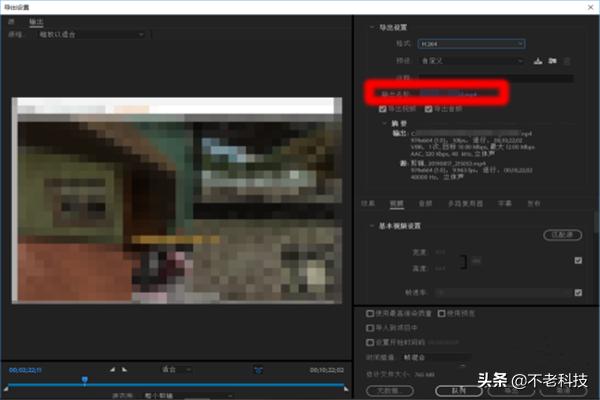Switch to the 源 source tab
The image size is (600, 400).
(x=11, y=22)
